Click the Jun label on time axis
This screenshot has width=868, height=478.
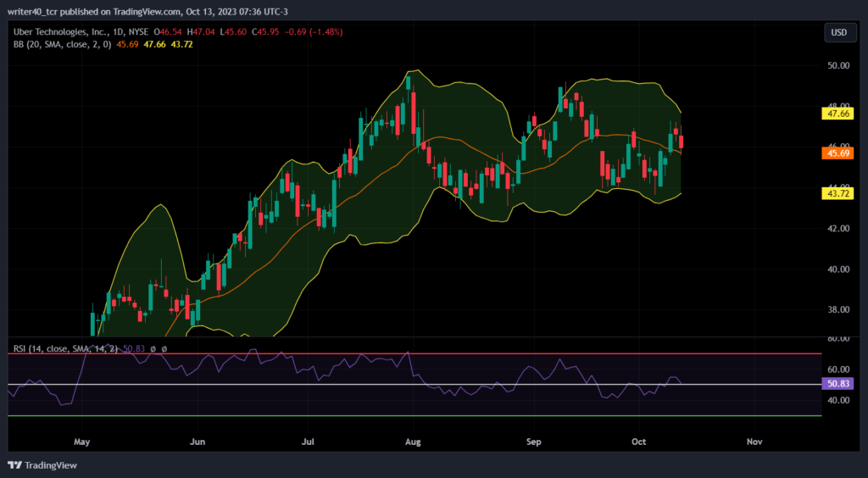coord(197,442)
